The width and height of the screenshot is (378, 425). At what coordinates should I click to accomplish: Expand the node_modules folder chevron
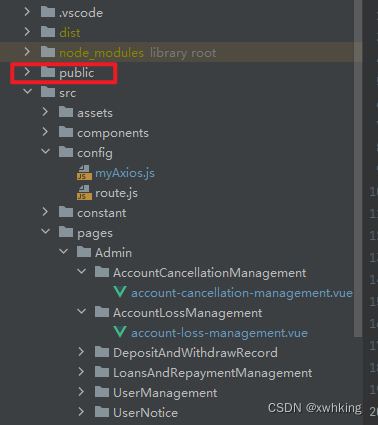coord(27,52)
